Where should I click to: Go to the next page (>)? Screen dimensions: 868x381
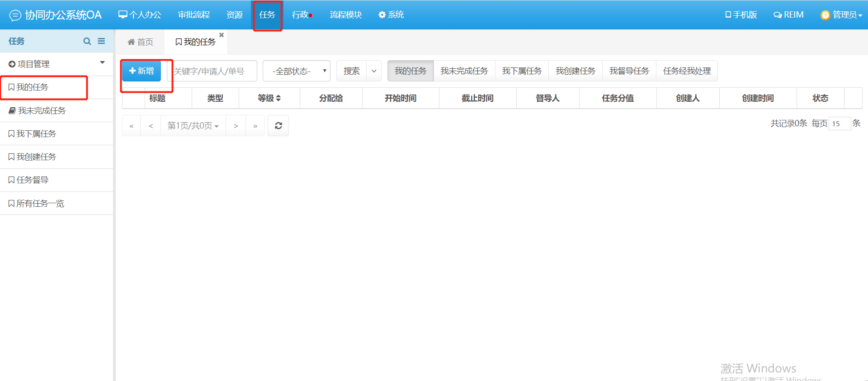236,126
